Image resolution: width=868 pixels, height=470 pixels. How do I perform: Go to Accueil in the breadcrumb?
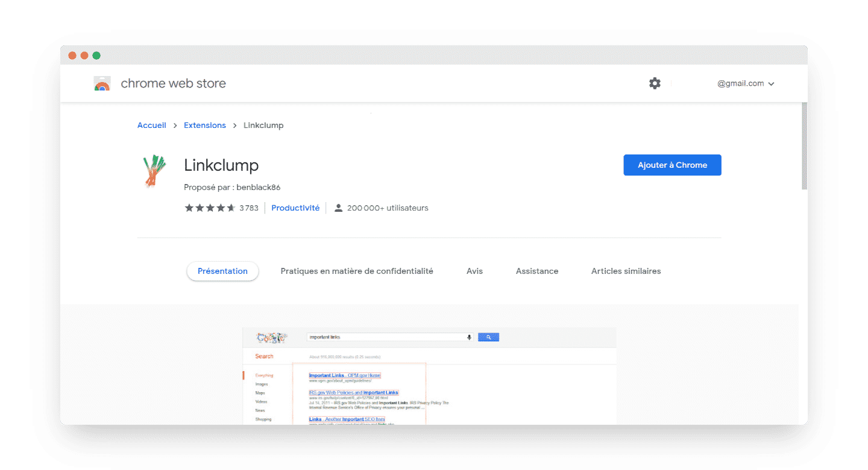click(x=152, y=125)
